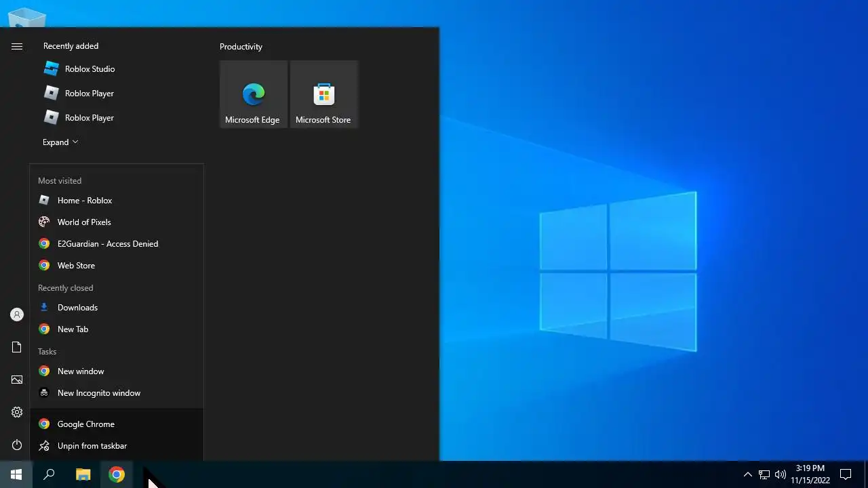Click the Productivity group header

[241, 47]
